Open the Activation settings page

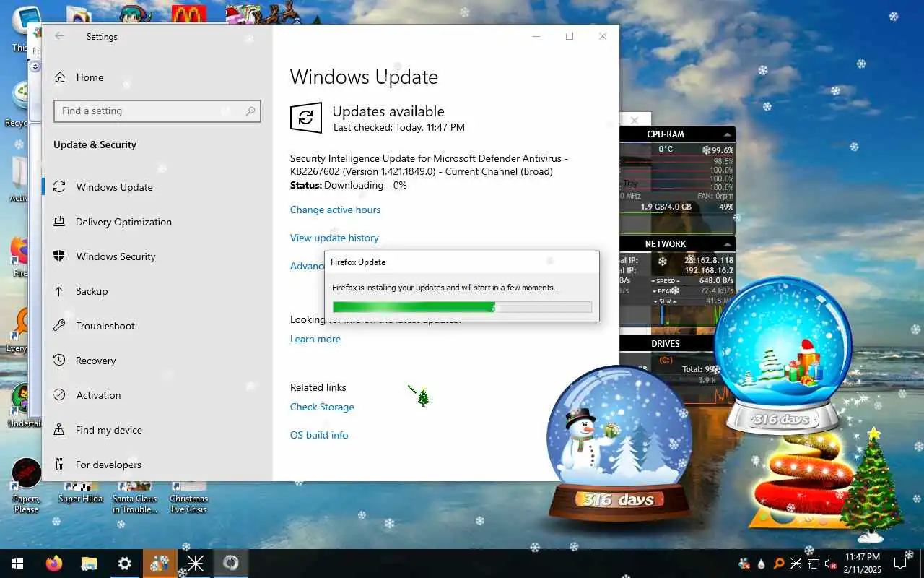(157, 395)
